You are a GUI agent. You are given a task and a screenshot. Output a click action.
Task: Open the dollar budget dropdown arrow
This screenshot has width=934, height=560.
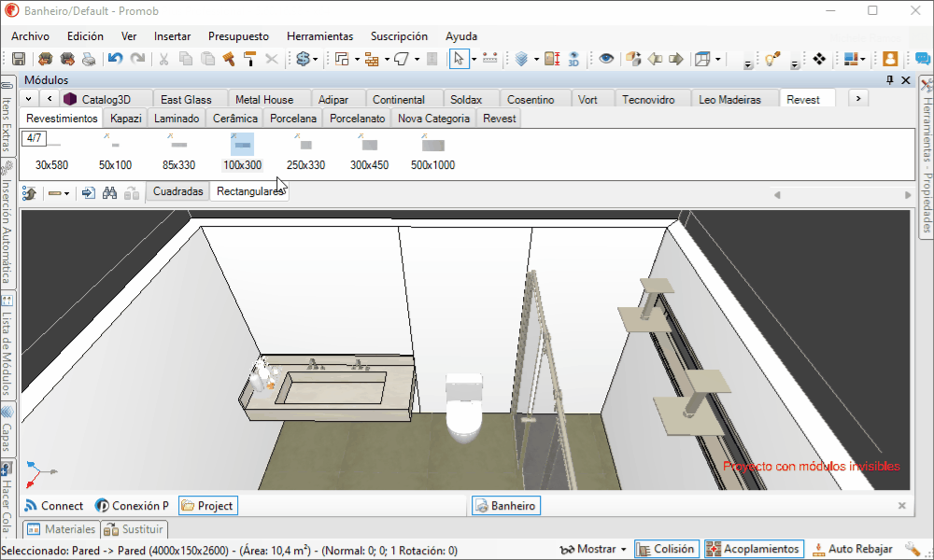coord(315,59)
